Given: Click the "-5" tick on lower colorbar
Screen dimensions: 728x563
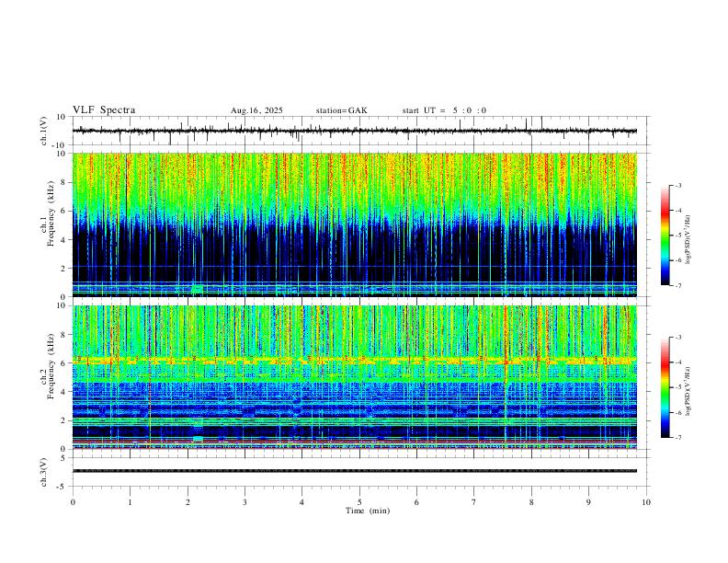Looking at the screenshot, I should 678,387.
